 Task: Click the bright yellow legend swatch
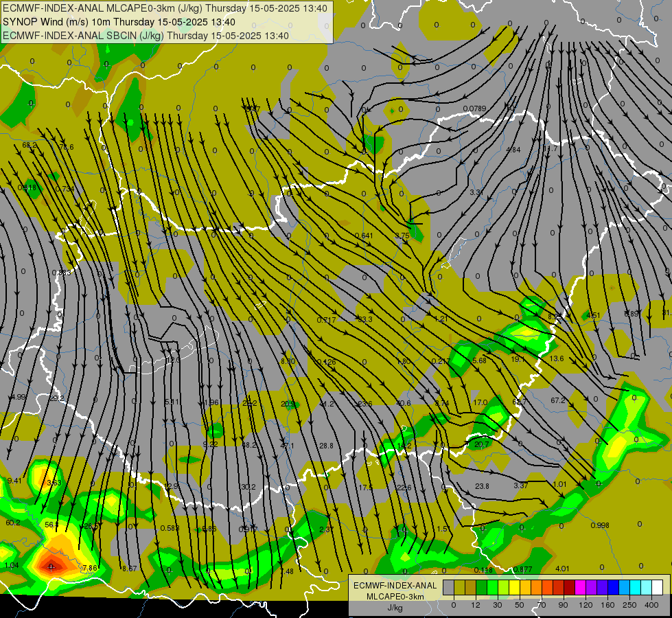[x=515, y=588]
